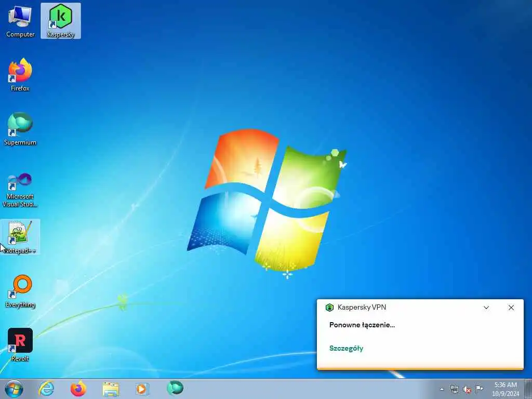This screenshot has width=532, height=399.
Task: Launch Internet Explorer from the taskbar
Action: click(46, 389)
